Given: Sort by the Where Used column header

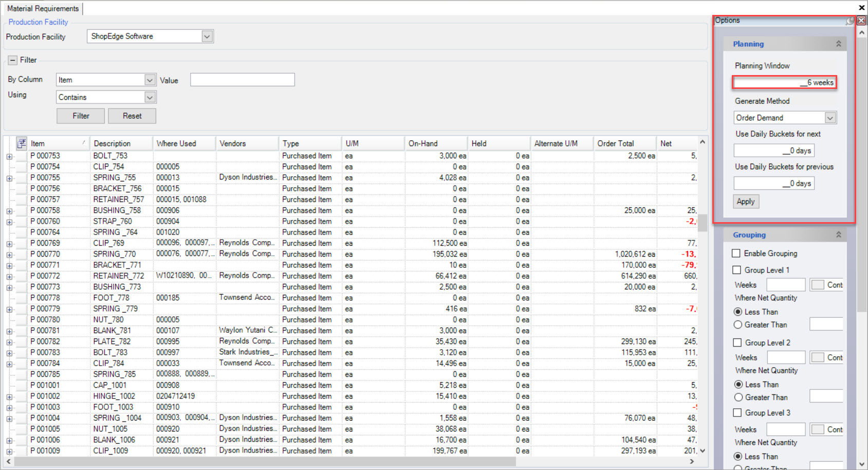Looking at the screenshot, I should point(184,143).
